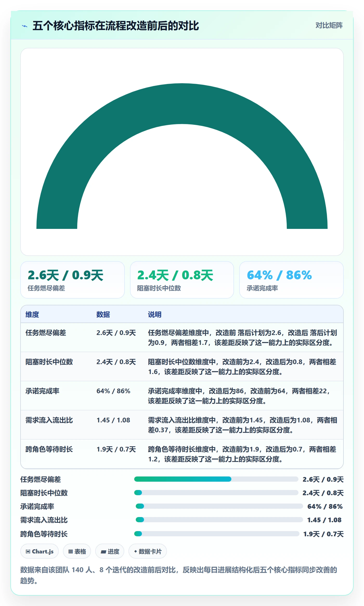The width and height of the screenshot is (364, 606).
Task: Click the teal semicircle gauge chart
Action: point(182,156)
